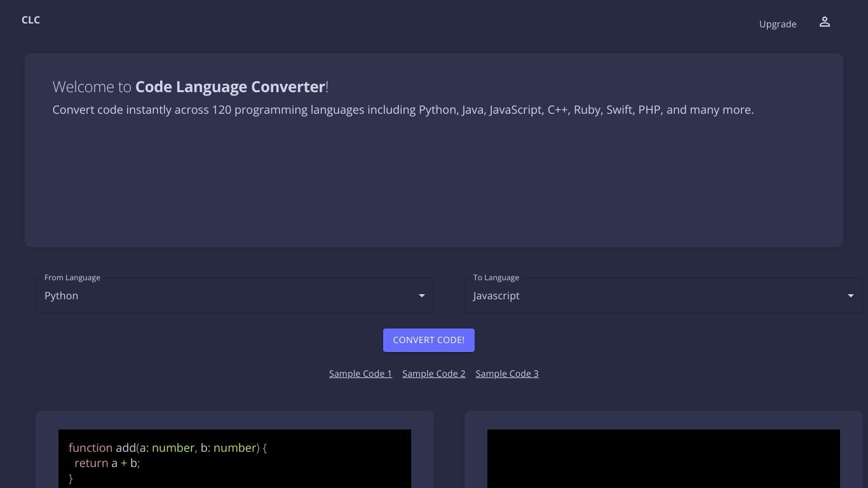
Task: Click the 'return a + b;' code line
Action: [x=107, y=463]
